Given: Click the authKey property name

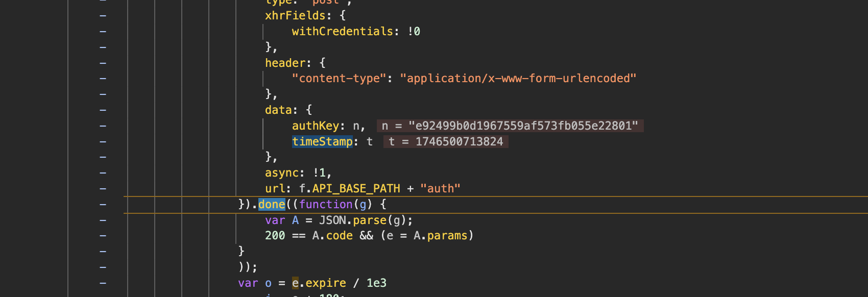Looking at the screenshot, I should tap(315, 126).
